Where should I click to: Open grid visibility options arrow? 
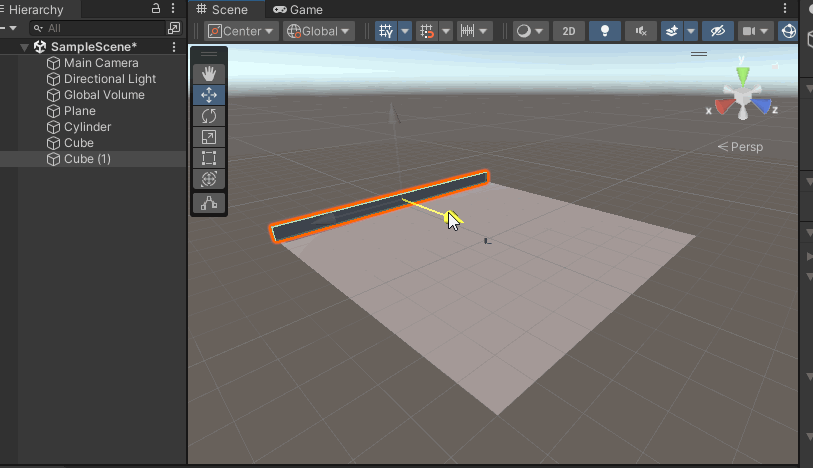point(405,31)
